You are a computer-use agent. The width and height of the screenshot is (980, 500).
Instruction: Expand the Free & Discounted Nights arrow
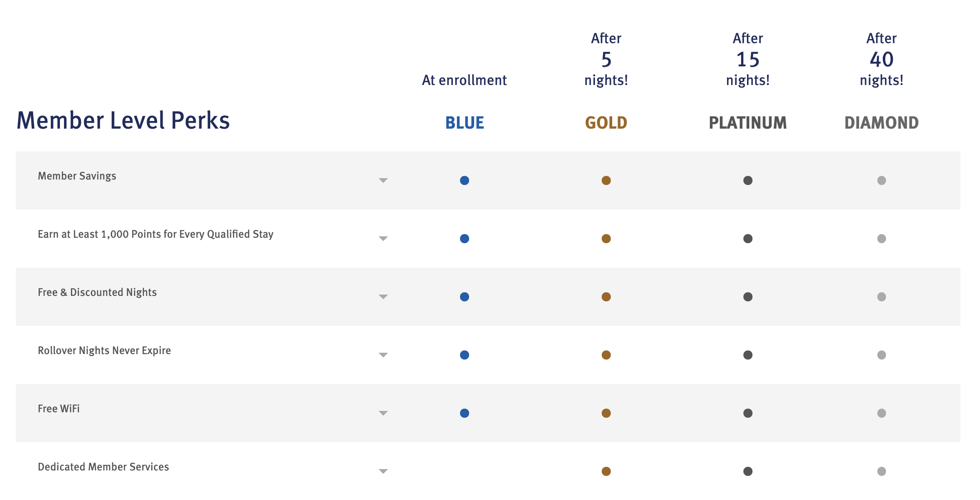(383, 297)
